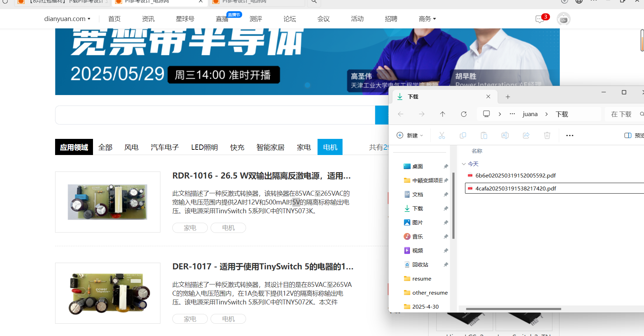Open the 新建 dropdown in explorer

410,135
